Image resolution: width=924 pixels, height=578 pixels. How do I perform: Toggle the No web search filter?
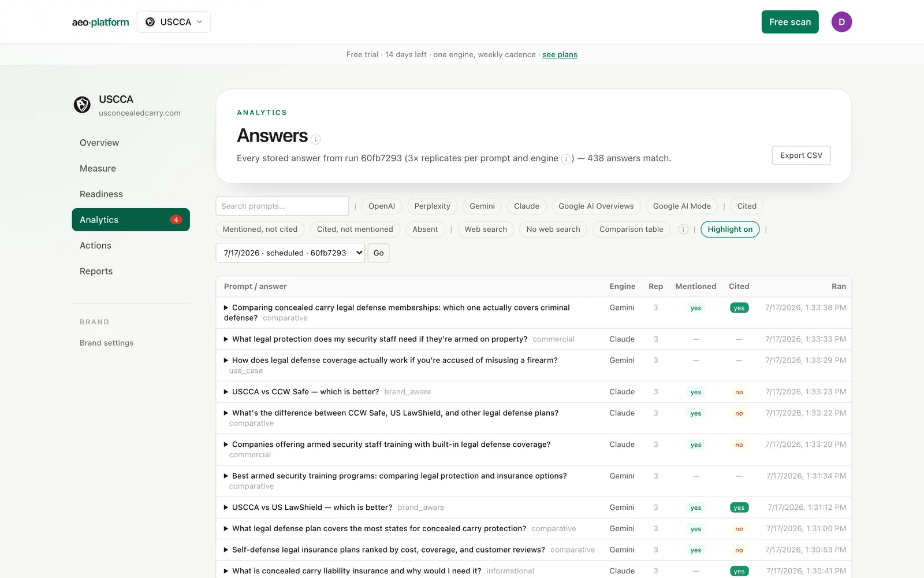(553, 229)
